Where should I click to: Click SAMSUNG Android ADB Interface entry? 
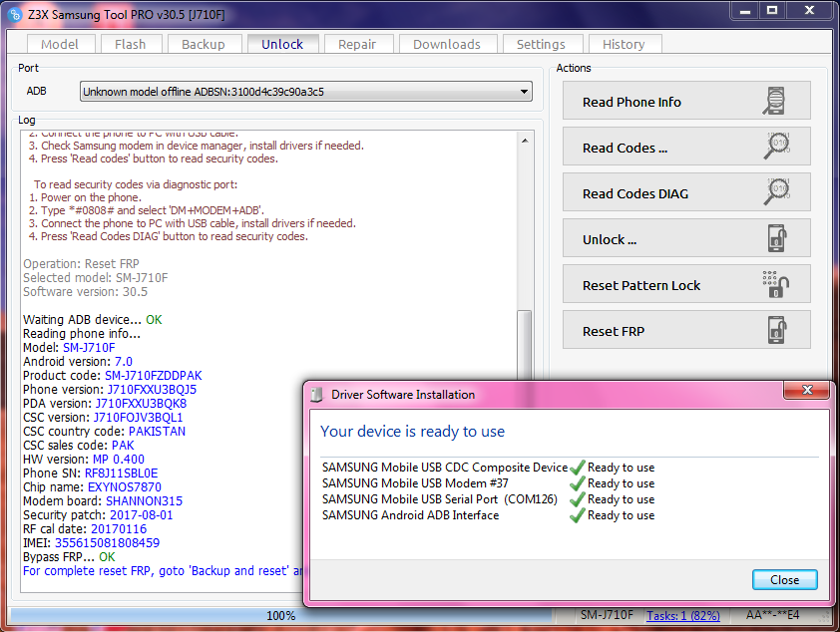(x=410, y=515)
